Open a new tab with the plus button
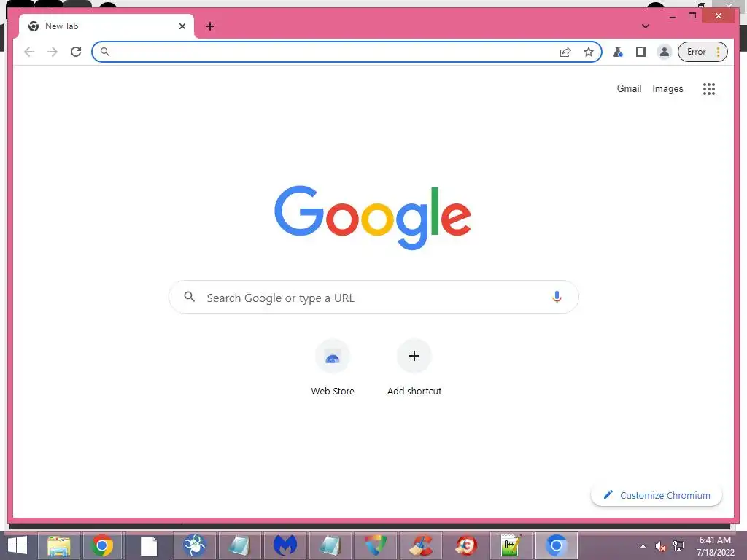 (x=210, y=26)
